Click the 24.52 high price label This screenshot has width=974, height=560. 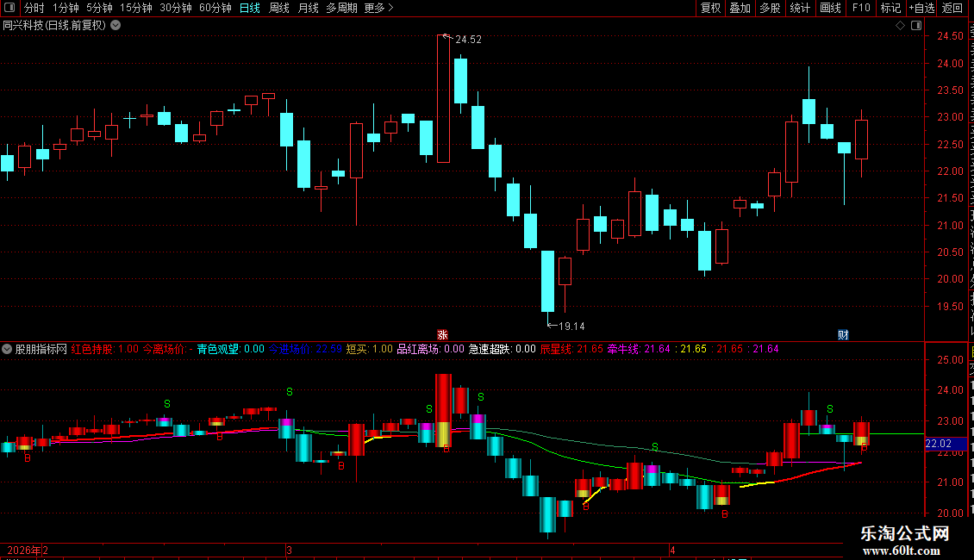(468, 40)
